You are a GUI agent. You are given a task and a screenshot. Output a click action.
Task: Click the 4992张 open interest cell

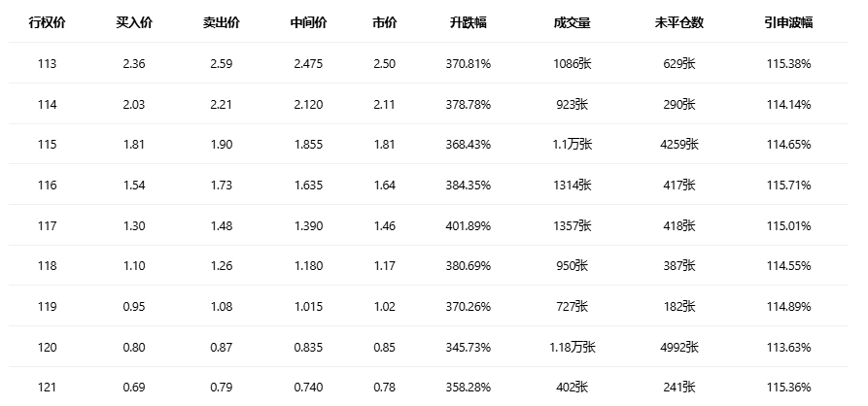pos(676,347)
